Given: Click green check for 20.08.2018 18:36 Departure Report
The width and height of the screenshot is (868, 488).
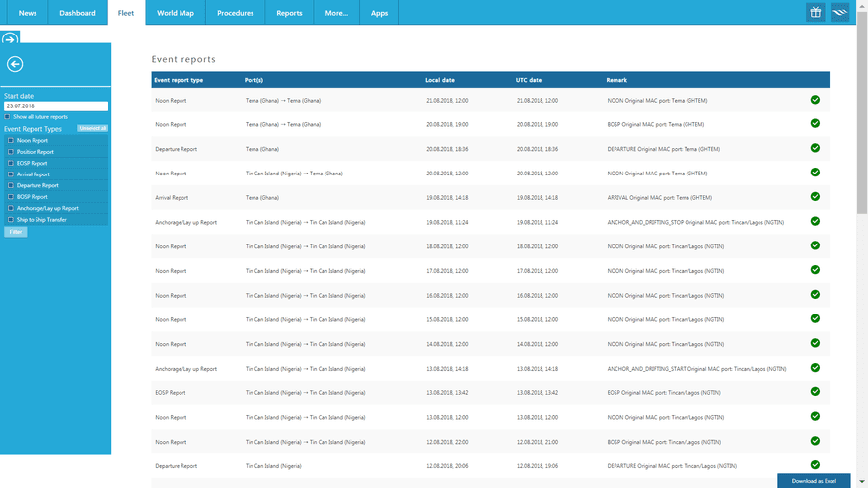Looking at the screenshot, I should pyautogui.click(x=815, y=148).
